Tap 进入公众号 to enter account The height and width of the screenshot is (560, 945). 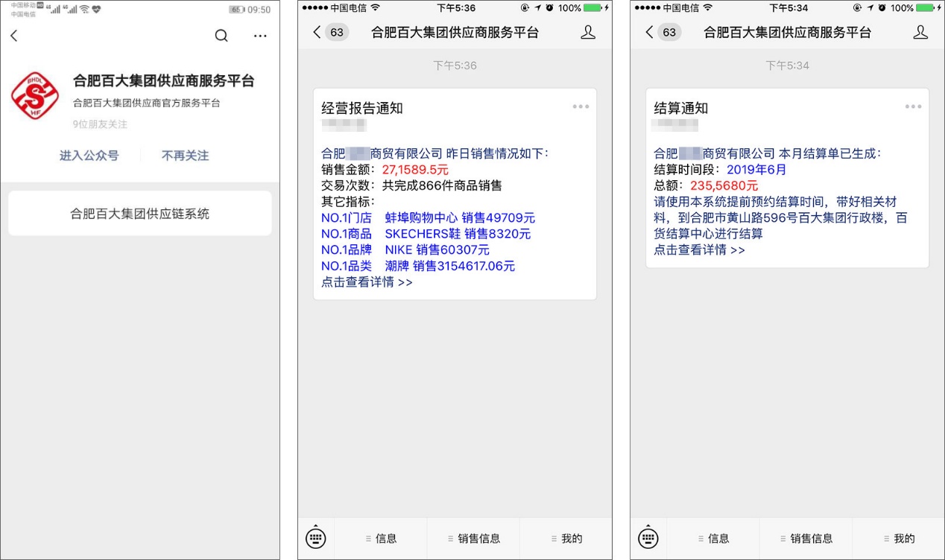point(89,156)
